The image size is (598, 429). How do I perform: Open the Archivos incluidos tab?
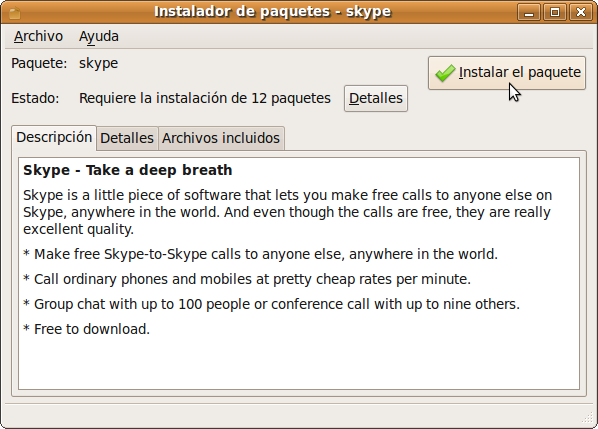(x=221, y=138)
